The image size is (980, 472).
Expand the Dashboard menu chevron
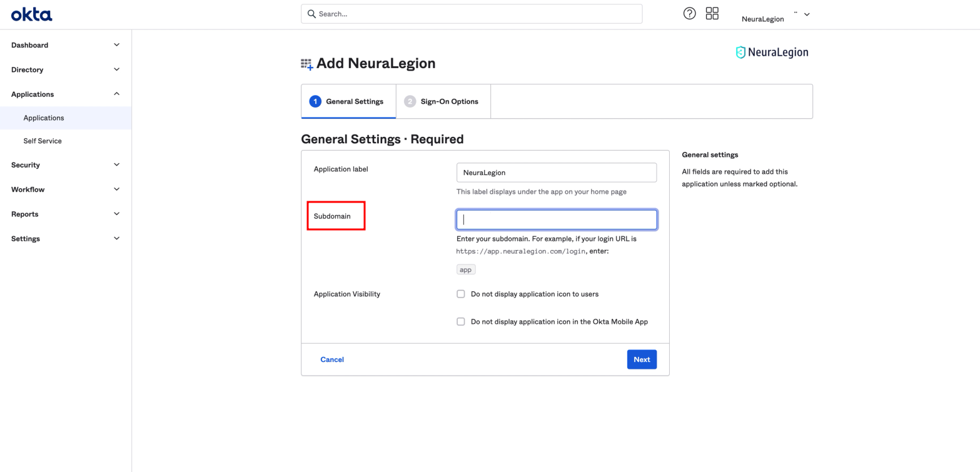coord(116,45)
